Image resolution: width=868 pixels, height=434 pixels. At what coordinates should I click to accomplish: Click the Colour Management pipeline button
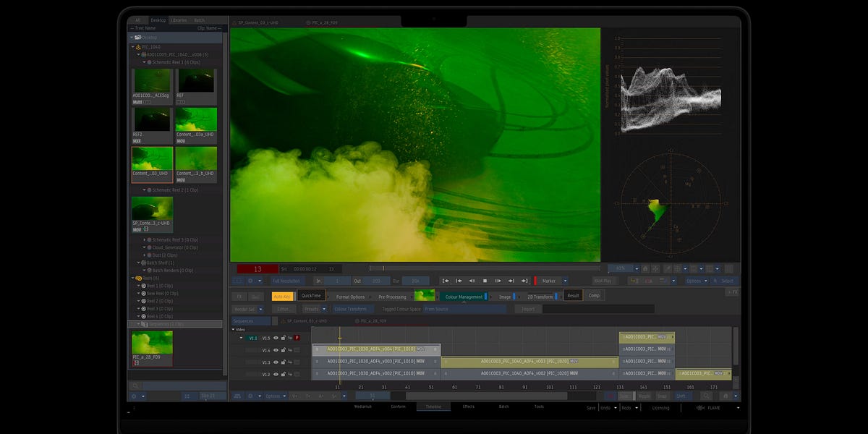tap(464, 297)
